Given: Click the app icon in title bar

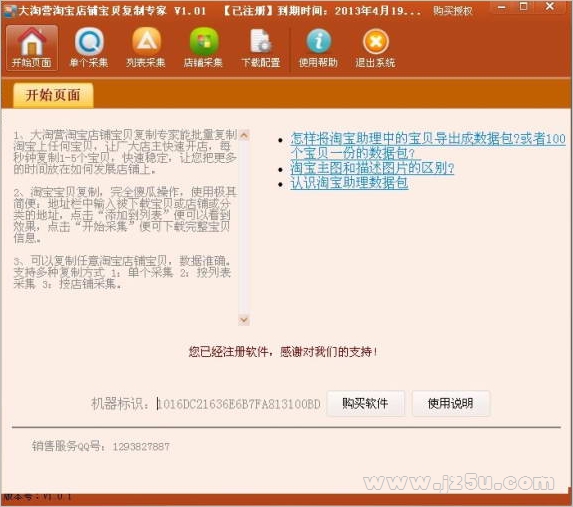Looking at the screenshot, I should pos(9,11).
